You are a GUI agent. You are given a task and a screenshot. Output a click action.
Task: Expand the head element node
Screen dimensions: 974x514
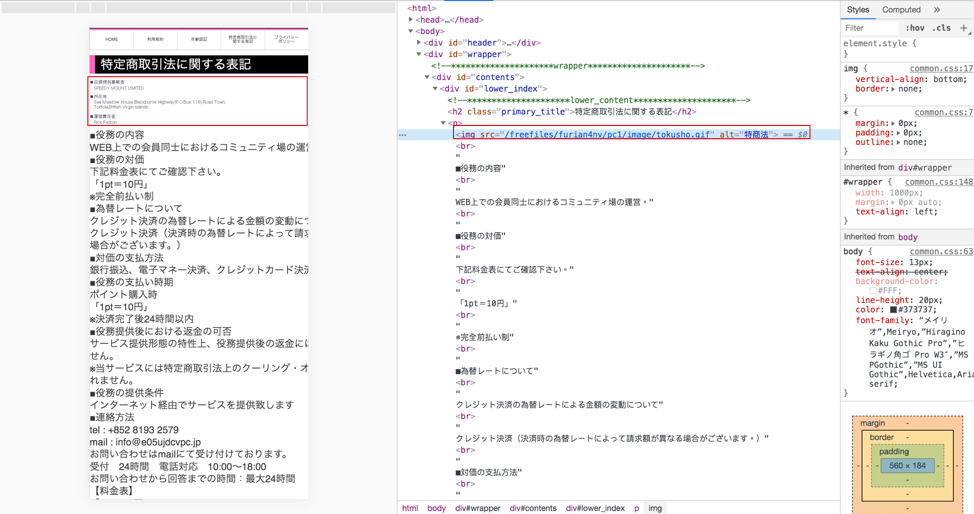(411, 20)
